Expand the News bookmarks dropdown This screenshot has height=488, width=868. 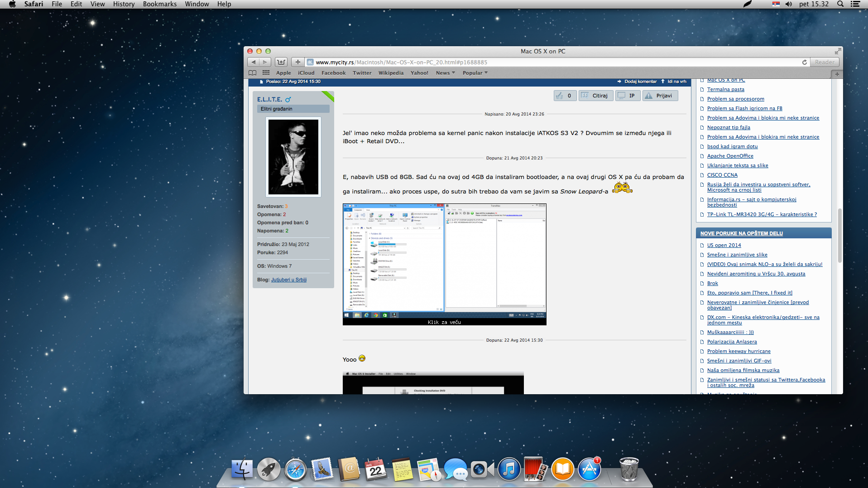click(445, 73)
